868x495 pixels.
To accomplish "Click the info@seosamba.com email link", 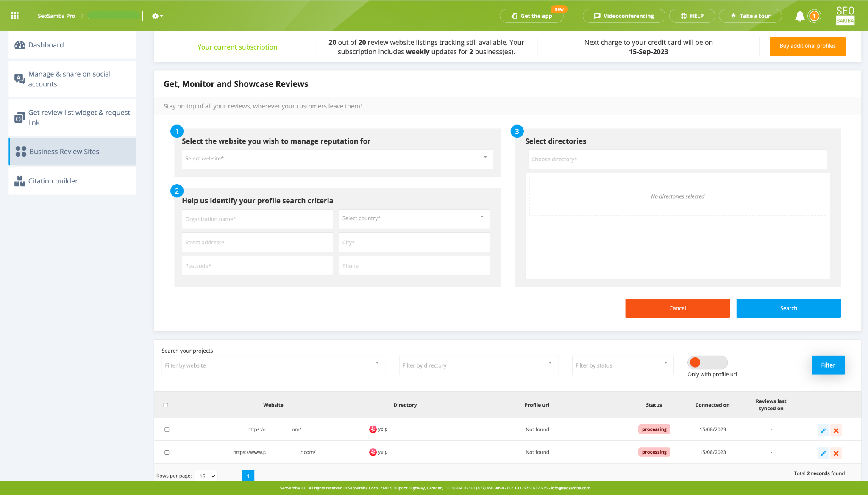I will (x=570, y=488).
